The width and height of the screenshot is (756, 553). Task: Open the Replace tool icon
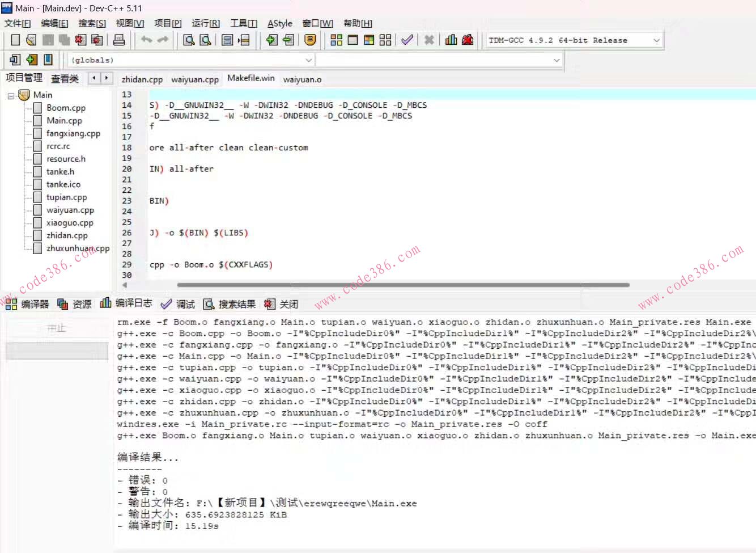click(205, 40)
